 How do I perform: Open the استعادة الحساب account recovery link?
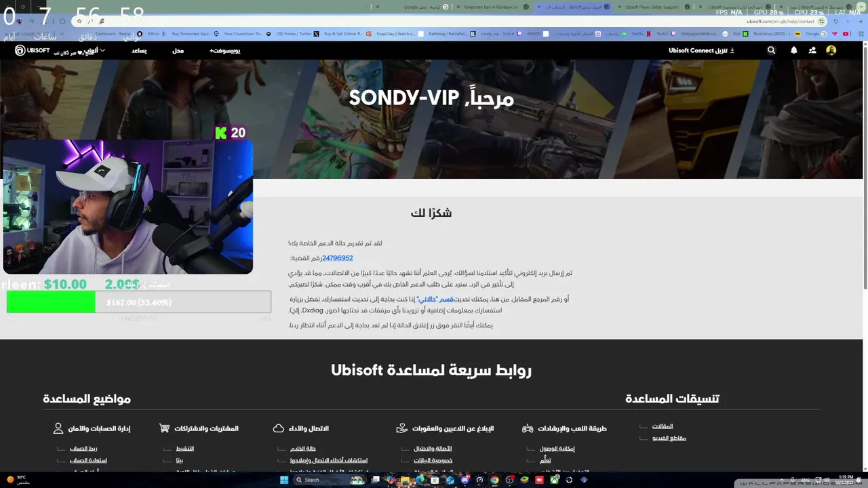pos(88,460)
